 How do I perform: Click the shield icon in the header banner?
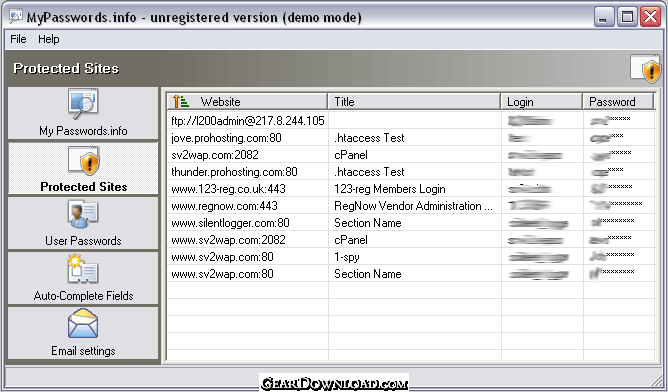tap(646, 69)
